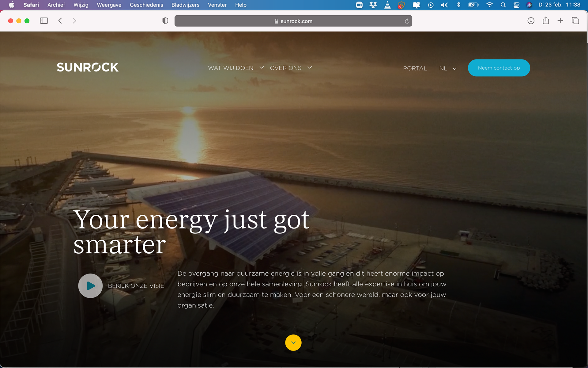
Task: Open the volume control icon
Action: coord(444,5)
